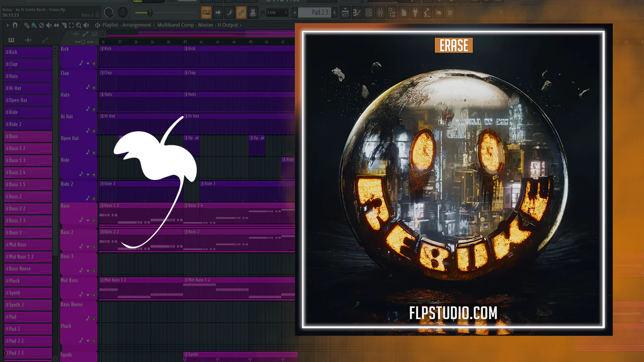
Task: Mute the Clap track
Action: tap(94, 87)
